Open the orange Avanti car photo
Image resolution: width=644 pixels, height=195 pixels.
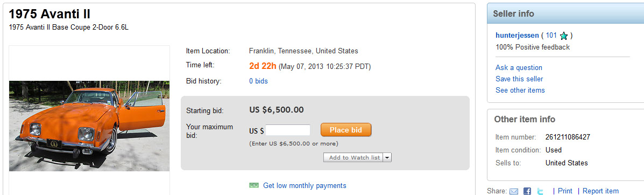pyautogui.click(x=89, y=126)
